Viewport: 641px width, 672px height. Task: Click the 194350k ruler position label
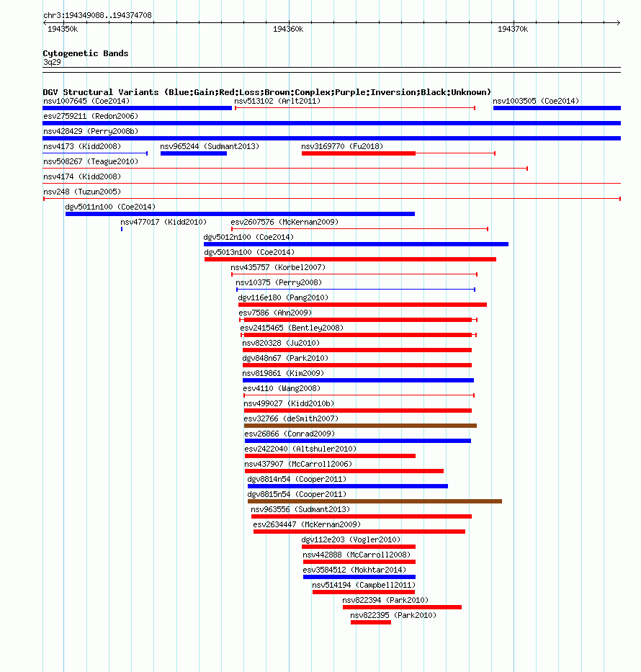63,29
